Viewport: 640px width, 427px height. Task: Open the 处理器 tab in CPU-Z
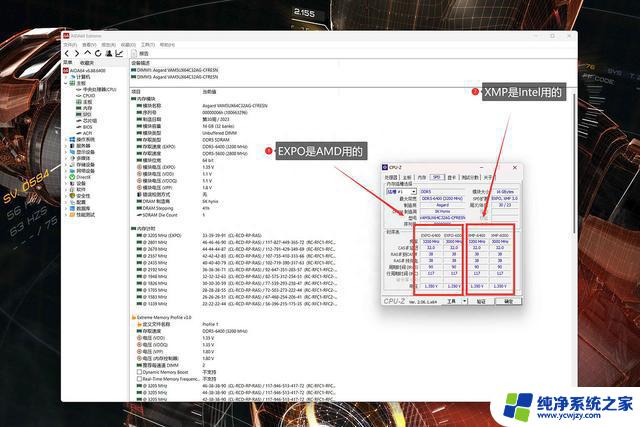click(391, 178)
